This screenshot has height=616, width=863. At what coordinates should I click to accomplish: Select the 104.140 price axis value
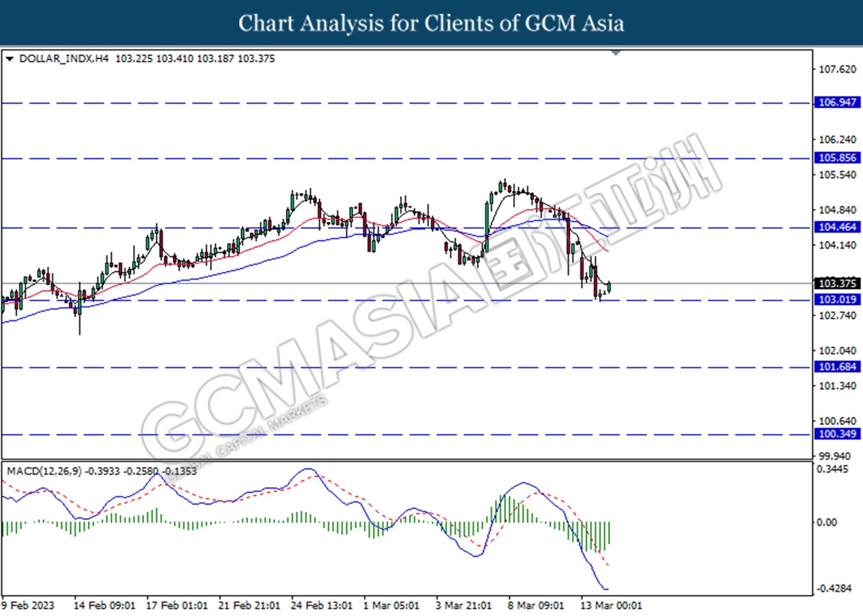pyautogui.click(x=837, y=245)
